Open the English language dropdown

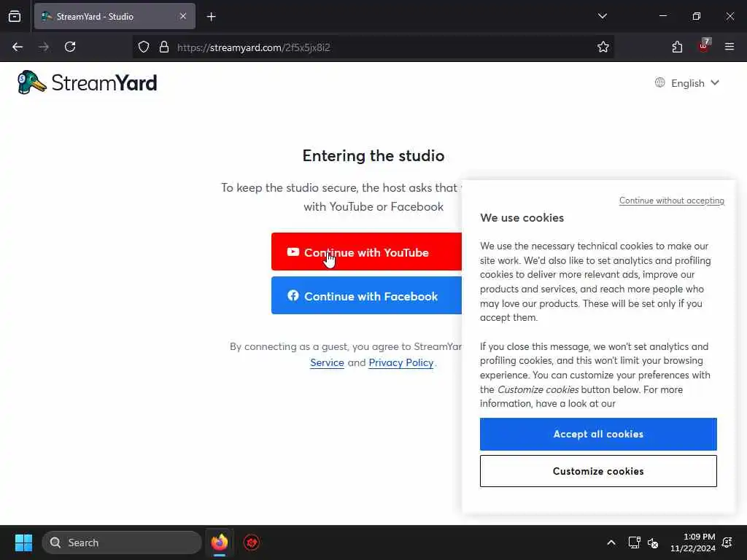pos(687,83)
